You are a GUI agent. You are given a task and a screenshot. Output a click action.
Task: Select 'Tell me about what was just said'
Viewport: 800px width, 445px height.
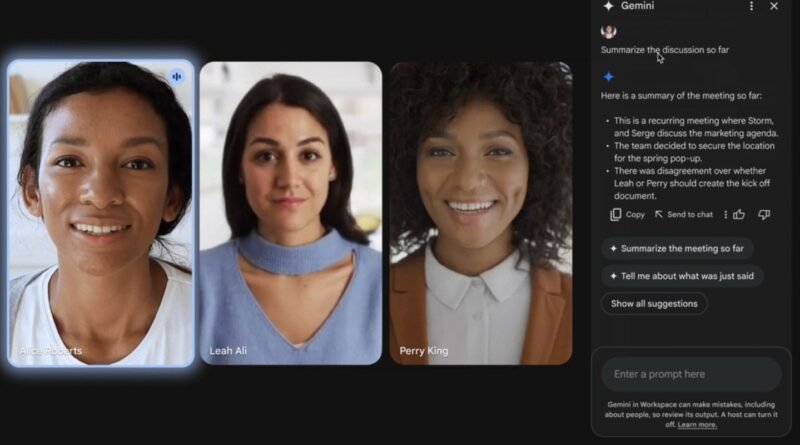click(682, 276)
